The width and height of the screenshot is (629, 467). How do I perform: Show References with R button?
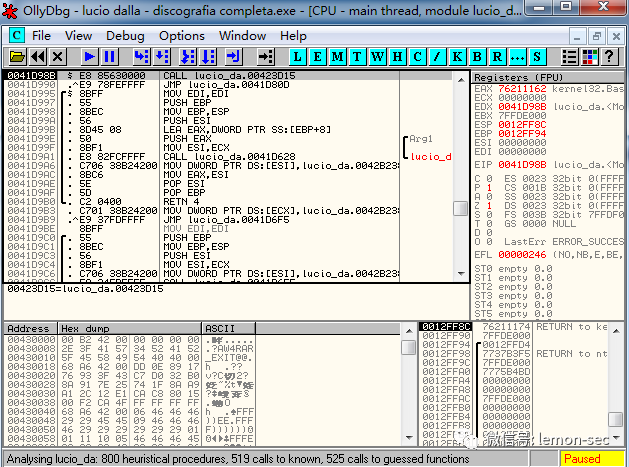pos(497,57)
